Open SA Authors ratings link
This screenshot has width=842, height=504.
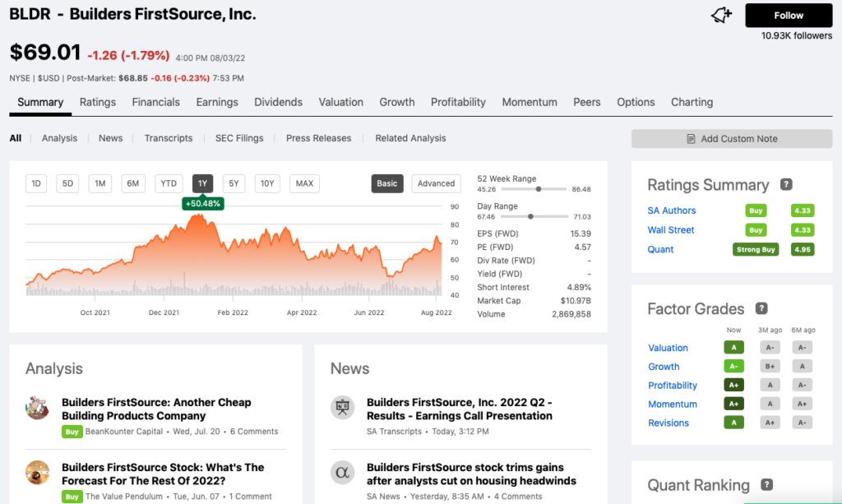click(671, 210)
